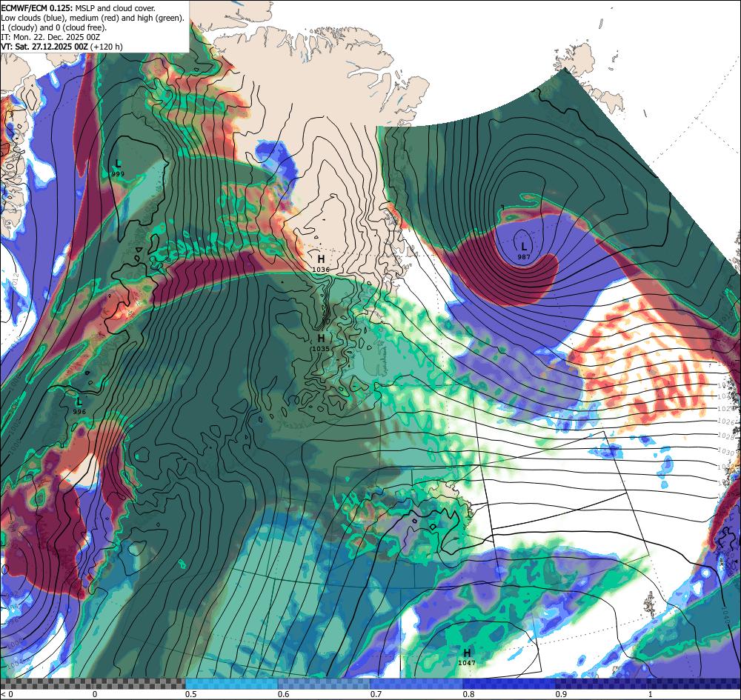
Task: Click the high pressure marker H 1047
Action: coord(467,656)
